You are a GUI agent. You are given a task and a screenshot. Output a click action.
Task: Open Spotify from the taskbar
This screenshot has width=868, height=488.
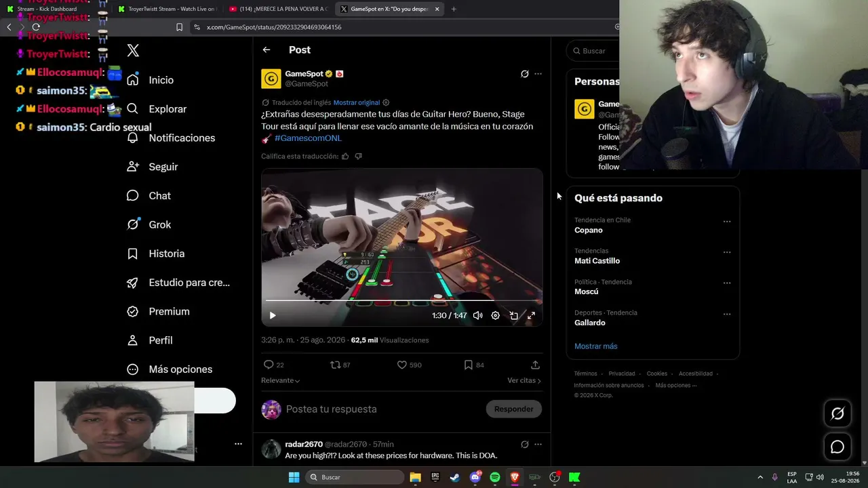pos(495,477)
